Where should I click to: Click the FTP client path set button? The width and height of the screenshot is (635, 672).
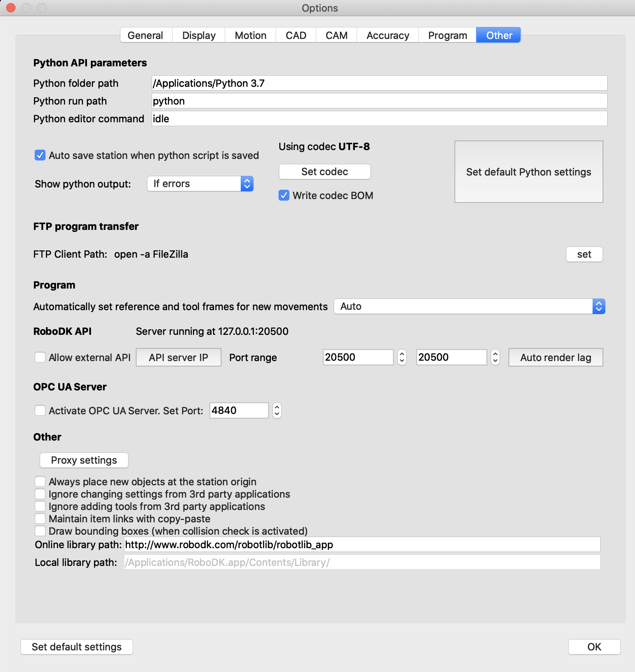[584, 254]
